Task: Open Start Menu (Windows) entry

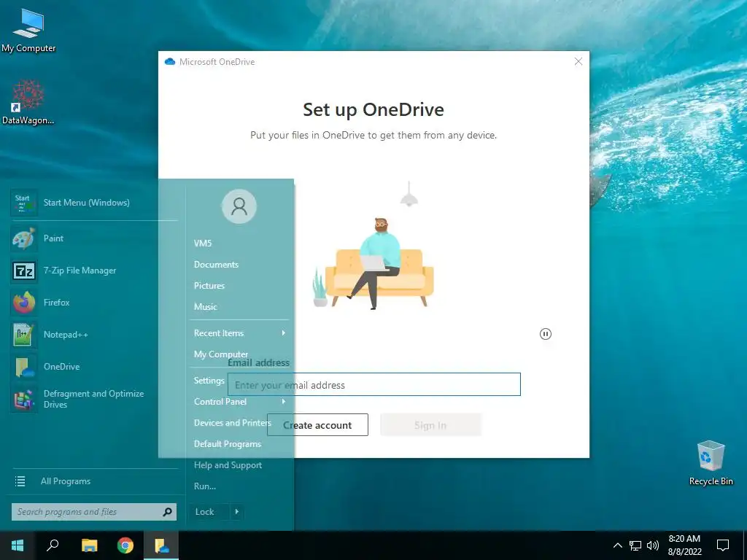Action: pyautogui.click(x=94, y=203)
